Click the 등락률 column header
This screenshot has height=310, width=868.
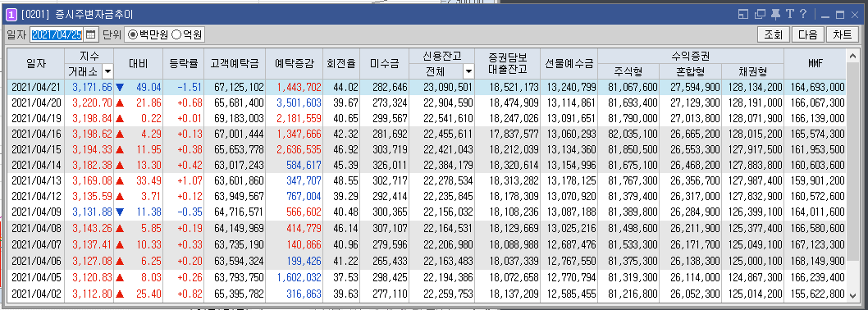[x=183, y=64]
